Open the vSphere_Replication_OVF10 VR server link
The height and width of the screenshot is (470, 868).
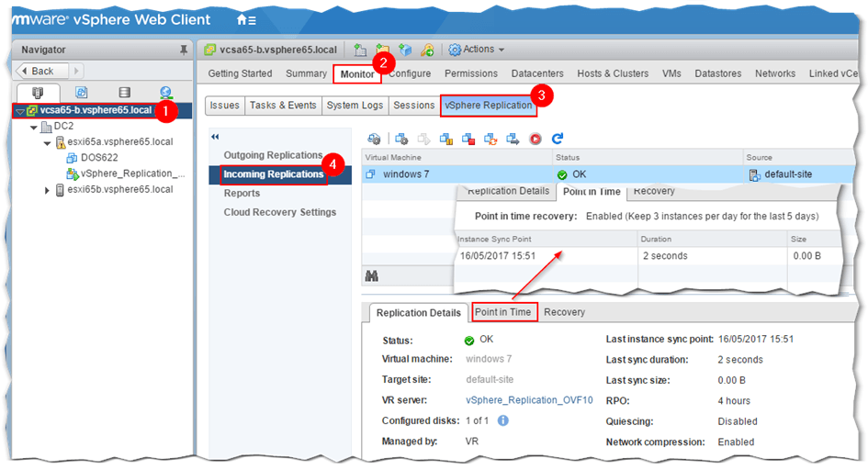529,400
